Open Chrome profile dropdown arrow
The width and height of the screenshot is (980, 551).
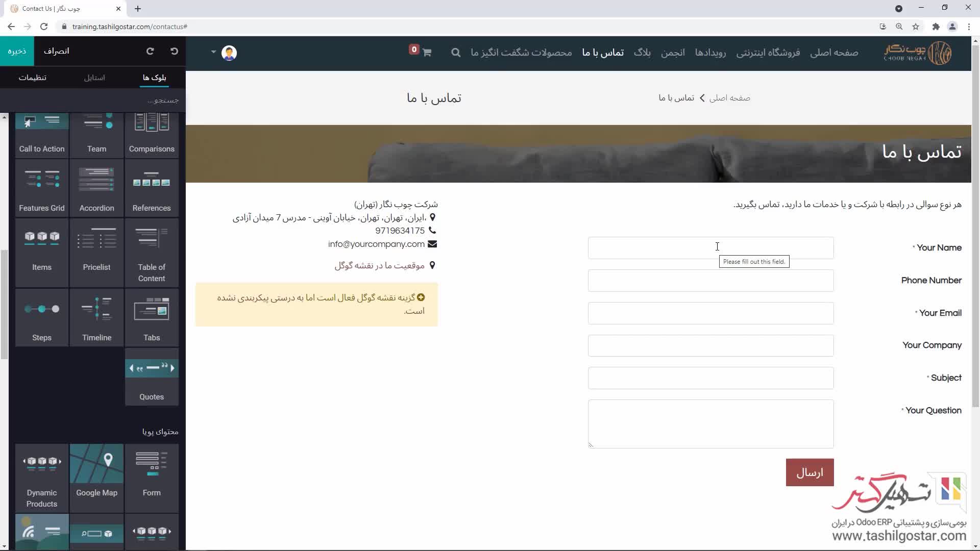[899, 9]
